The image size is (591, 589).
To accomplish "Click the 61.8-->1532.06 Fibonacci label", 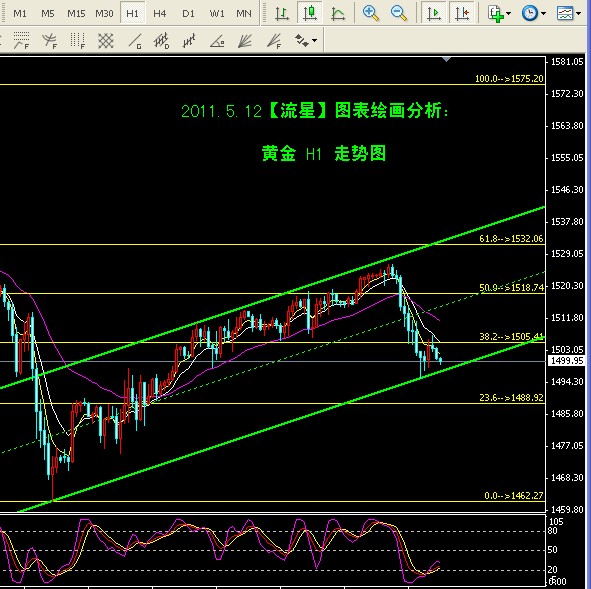I will 511,239.
